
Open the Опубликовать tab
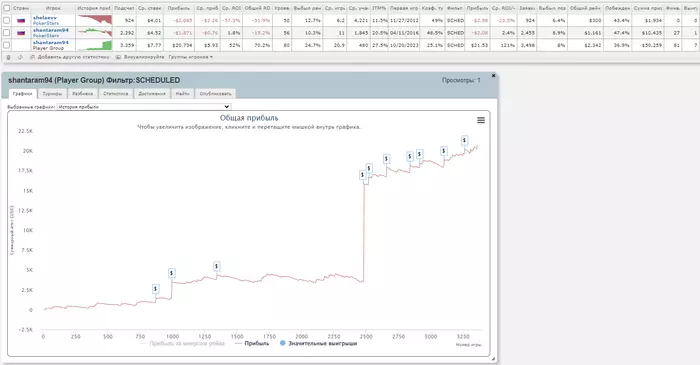215,94
